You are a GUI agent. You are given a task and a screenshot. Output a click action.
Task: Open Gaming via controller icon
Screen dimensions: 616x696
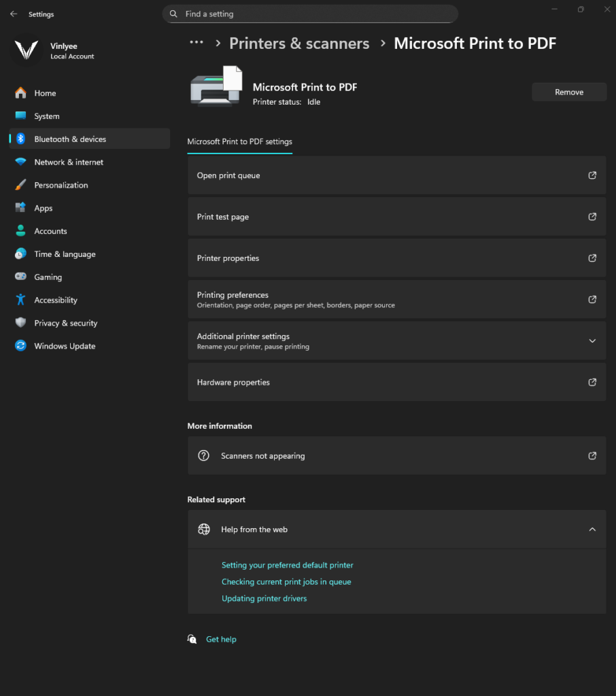point(20,277)
